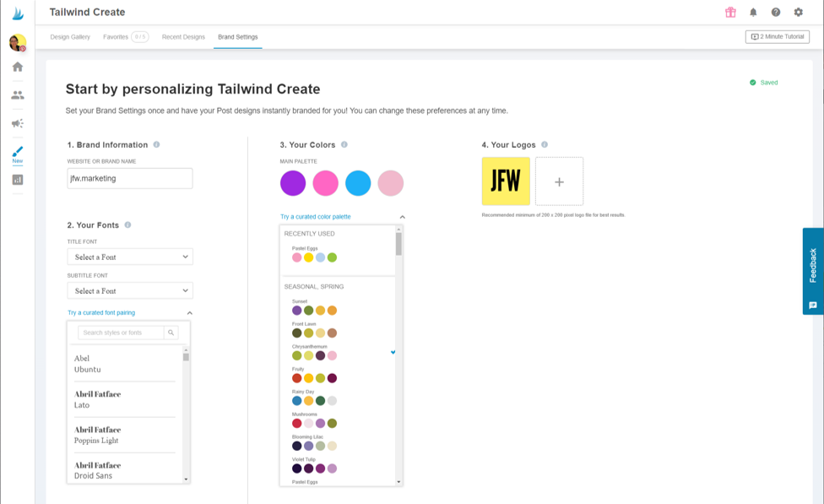Open the user profile avatar
Image resolution: width=824 pixels, height=504 pixels.
coord(18,42)
